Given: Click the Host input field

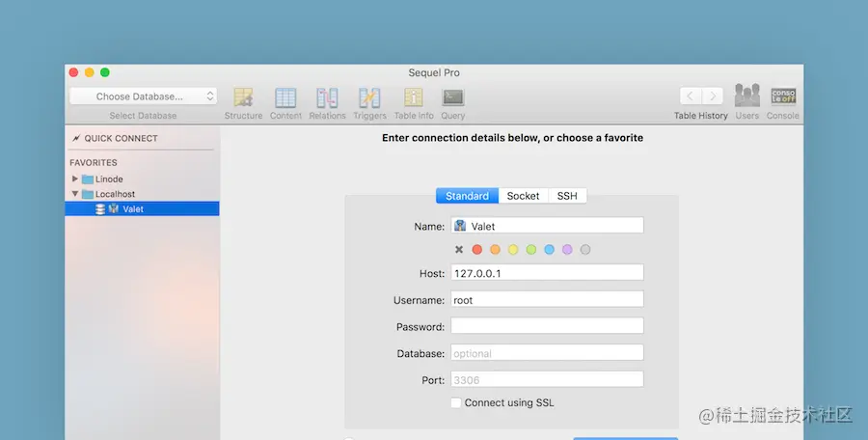Looking at the screenshot, I should click(547, 273).
